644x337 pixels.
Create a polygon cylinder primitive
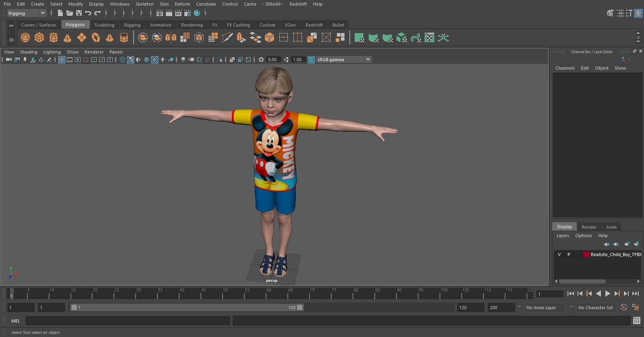click(54, 38)
